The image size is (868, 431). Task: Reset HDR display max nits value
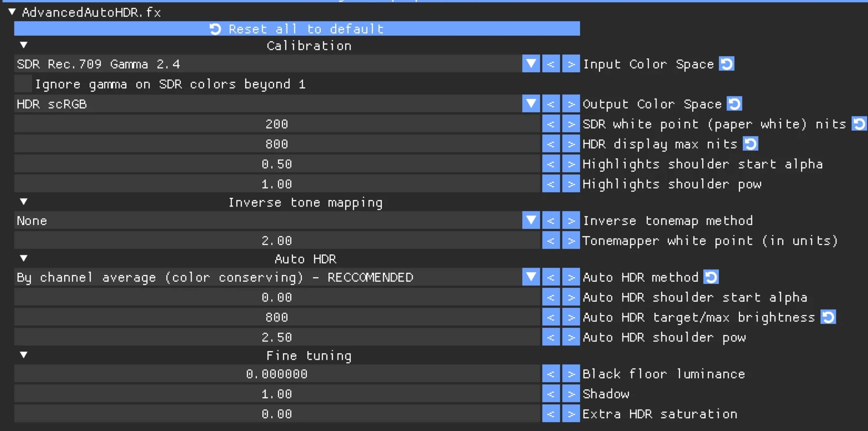(x=750, y=144)
